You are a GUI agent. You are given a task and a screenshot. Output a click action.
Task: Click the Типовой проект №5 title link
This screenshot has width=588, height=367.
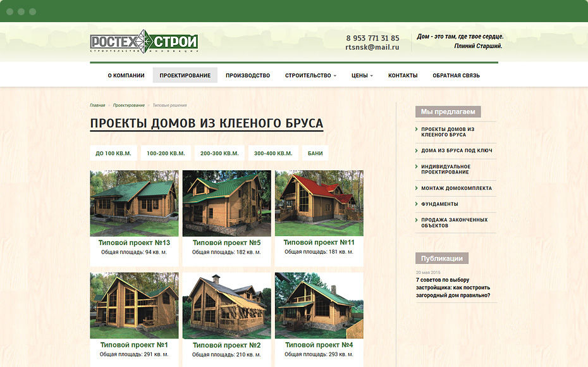tap(226, 242)
